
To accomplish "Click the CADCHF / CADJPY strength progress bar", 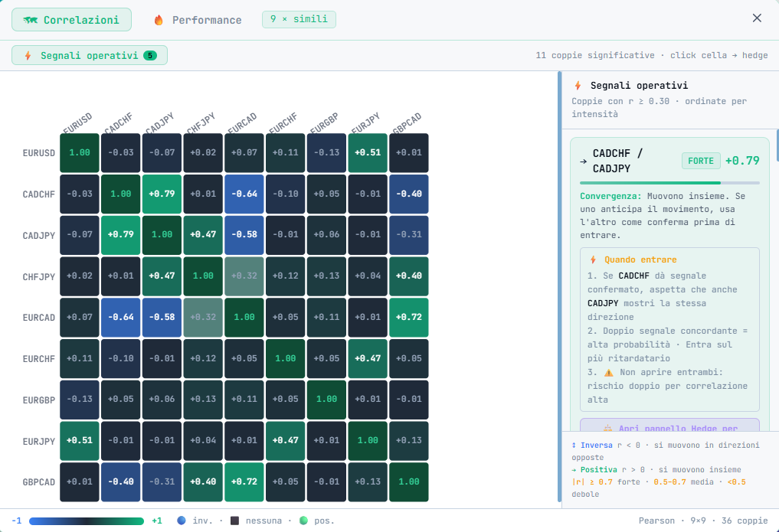I will click(x=669, y=183).
